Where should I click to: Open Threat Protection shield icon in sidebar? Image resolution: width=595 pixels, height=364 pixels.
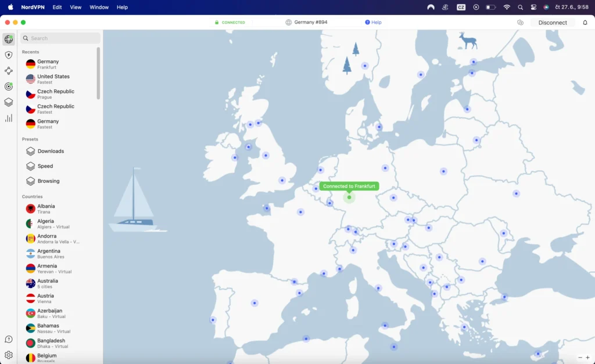coord(8,55)
